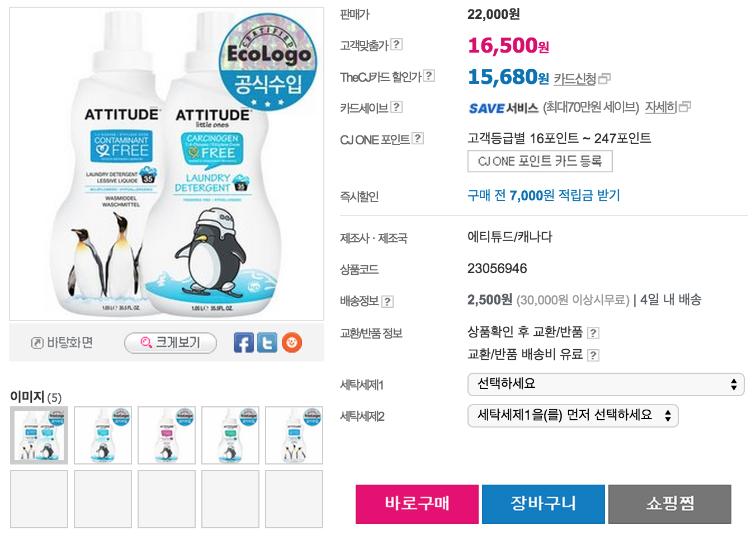Follow 구매 전 7,000원 적립금 받기 link
756x535 pixels.
point(544,195)
